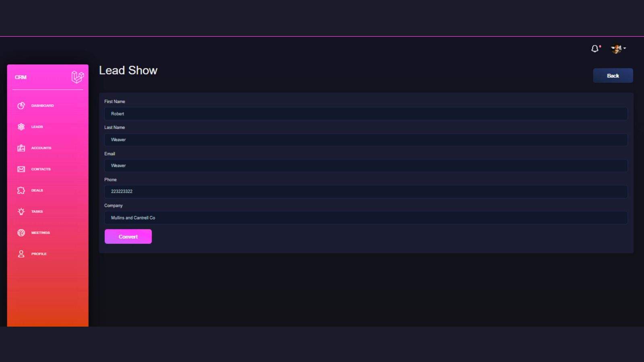Click the Company field Mullins and Cantrell Co
644x362 pixels.
pos(366,218)
